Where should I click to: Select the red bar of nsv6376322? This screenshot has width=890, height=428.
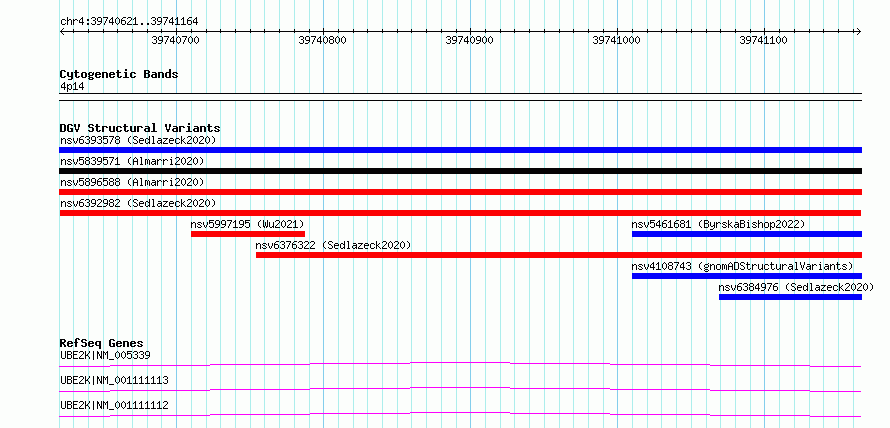559,255
